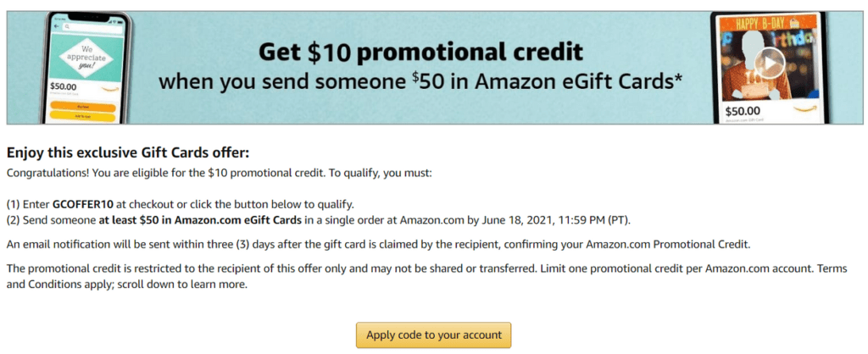Click the $50.00 price on the tablet card
The height and width of the screenshot is (354, 868).
(743, 109)
